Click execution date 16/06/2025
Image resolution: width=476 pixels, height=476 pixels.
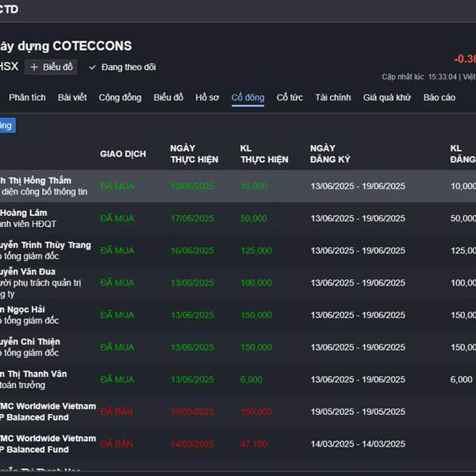[193, 251]
